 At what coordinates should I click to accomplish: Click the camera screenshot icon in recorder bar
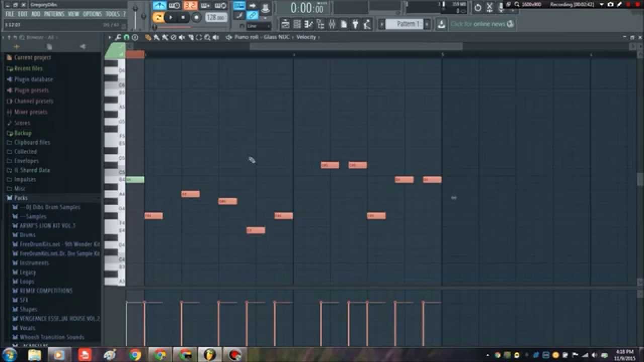pyautogui.click(x=610, y=5)
